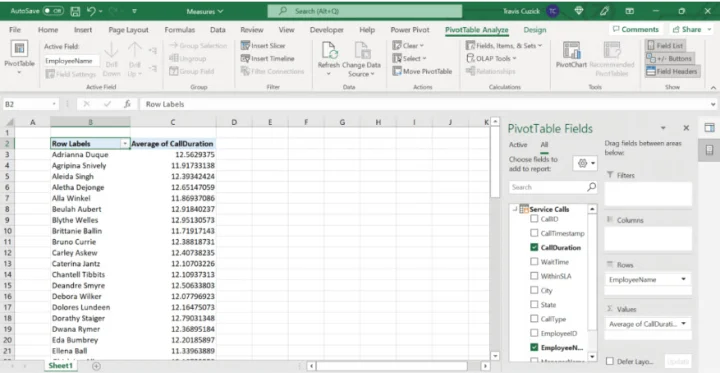This screenshot has height=373, width=720.
Task: Select cell Adrianna Duque
Action: coord(90,155)
